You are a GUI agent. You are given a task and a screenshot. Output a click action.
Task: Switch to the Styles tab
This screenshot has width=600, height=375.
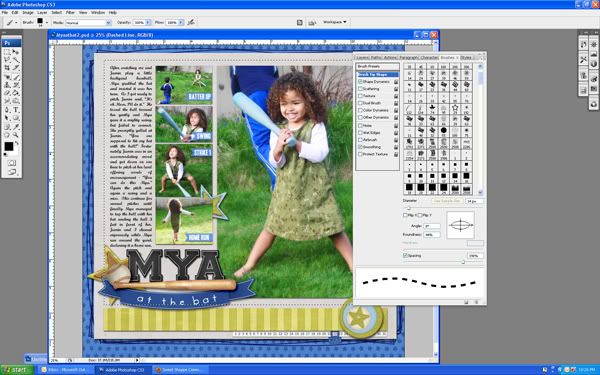tap(466, 58)
